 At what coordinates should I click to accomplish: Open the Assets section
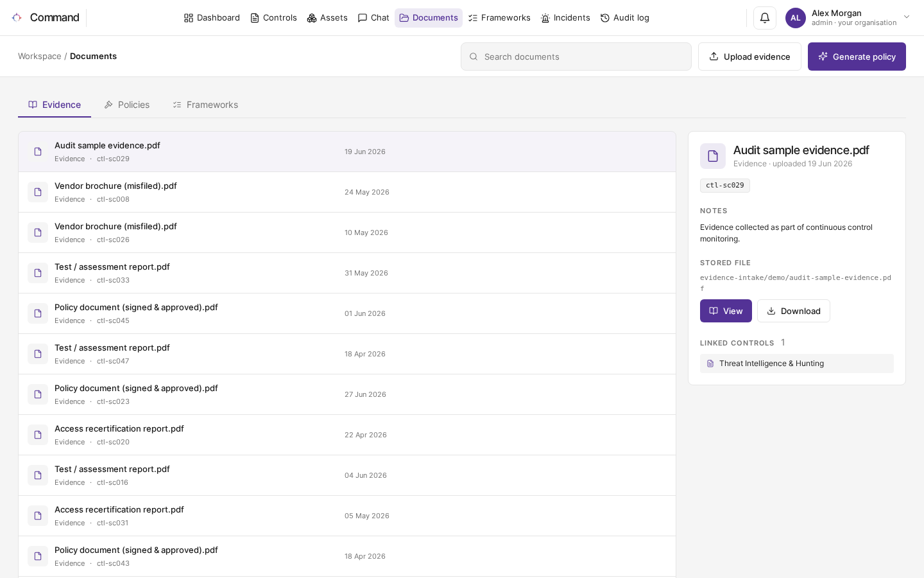point(327,18)
